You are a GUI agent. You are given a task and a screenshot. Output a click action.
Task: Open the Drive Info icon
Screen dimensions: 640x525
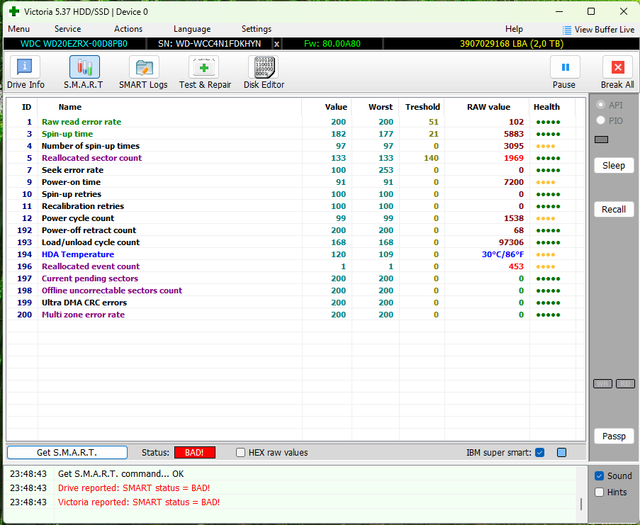[25, 67]
